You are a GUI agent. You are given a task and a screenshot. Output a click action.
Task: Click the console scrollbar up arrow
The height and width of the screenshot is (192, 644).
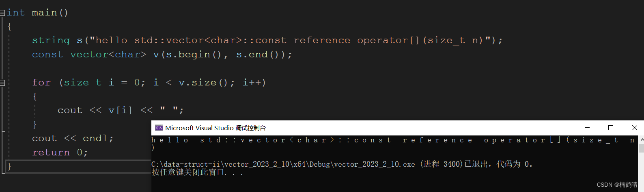tap(641, 140)
